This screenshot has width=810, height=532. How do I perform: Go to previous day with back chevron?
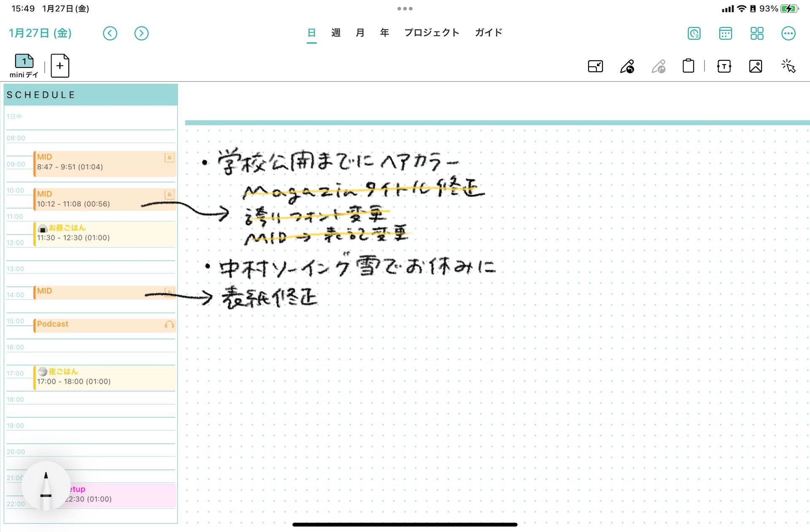tap(110, 33)
